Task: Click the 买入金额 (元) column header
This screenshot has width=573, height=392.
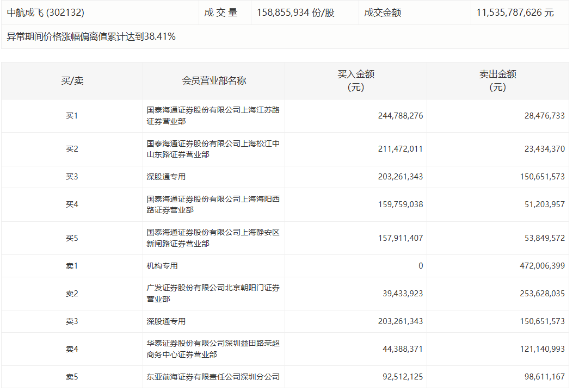Action: 356,80
